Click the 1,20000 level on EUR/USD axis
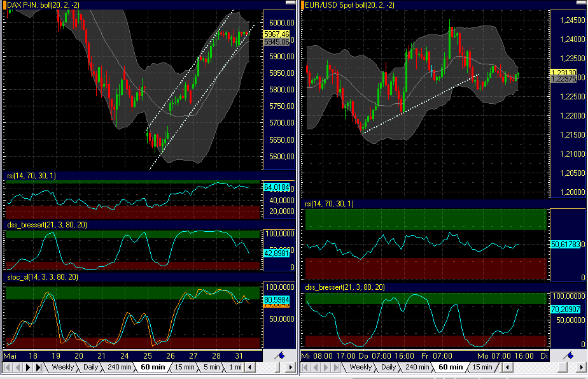Screen dimensions: 588x379 (x=572, y=192)
